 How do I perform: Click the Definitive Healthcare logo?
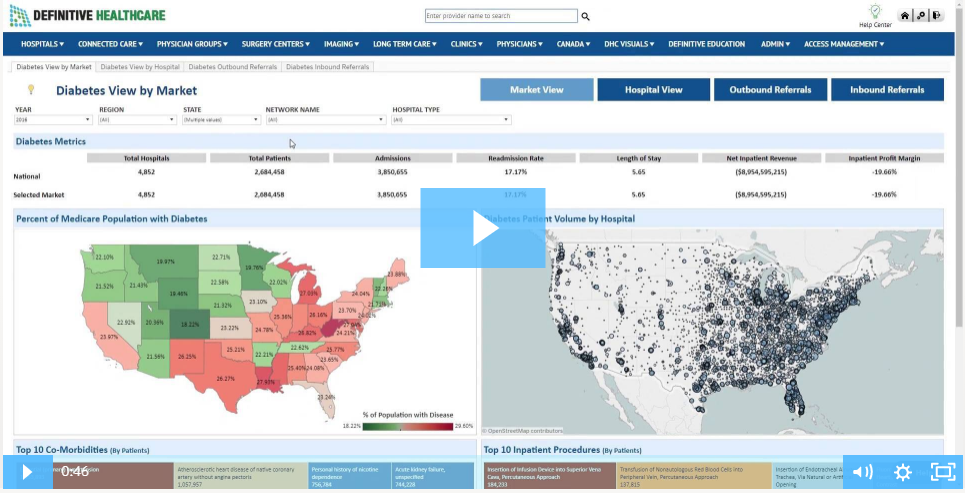[87, 15]
